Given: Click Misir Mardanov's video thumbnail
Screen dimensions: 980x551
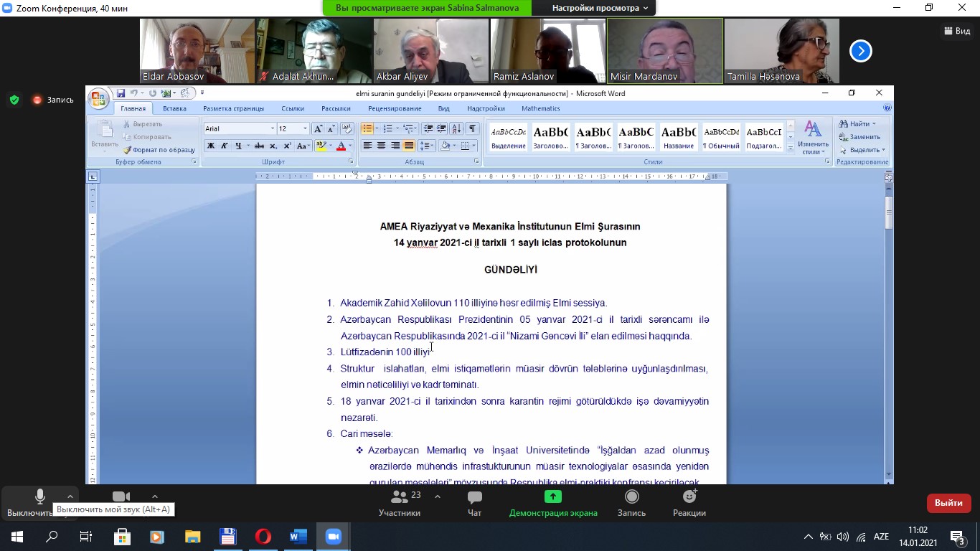Looking at the screenshot, I should [x=665, y=50].
